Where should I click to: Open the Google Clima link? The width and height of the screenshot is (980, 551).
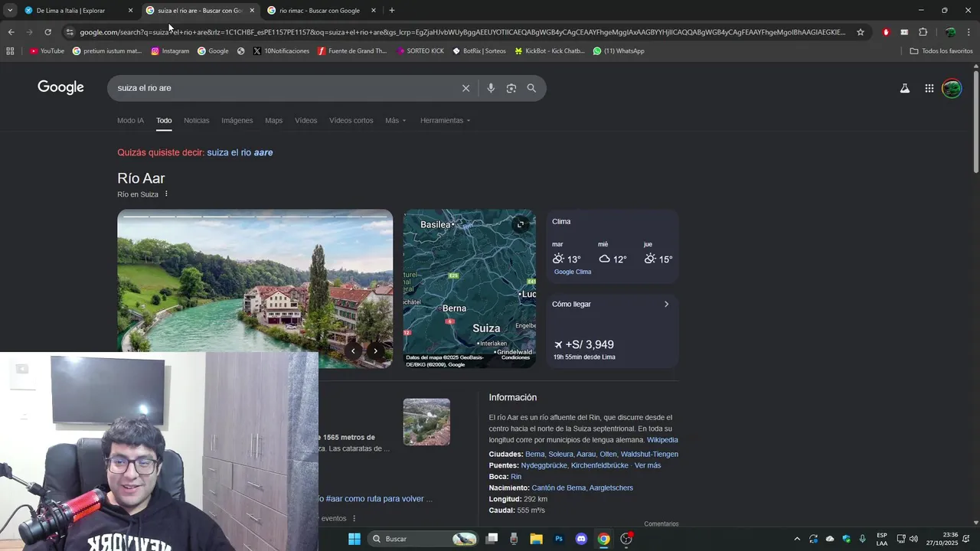(573, 272)
